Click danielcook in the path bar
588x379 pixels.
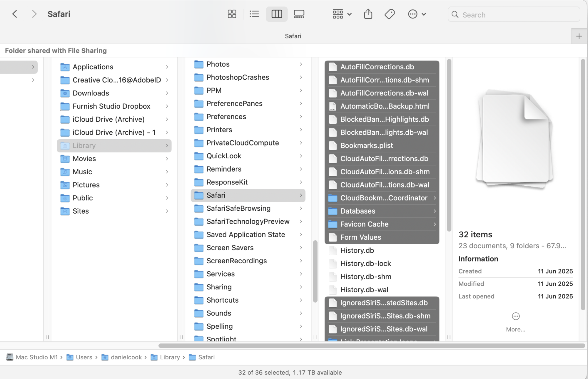coord(126,357)
